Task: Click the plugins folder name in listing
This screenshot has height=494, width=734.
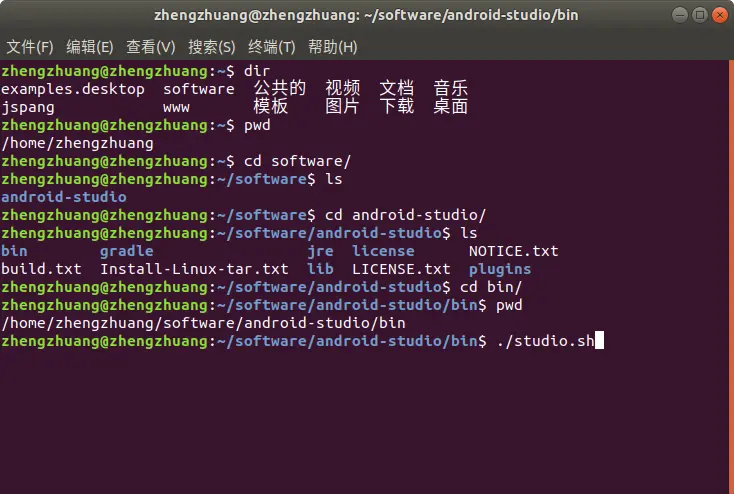Action: point(500,269)
